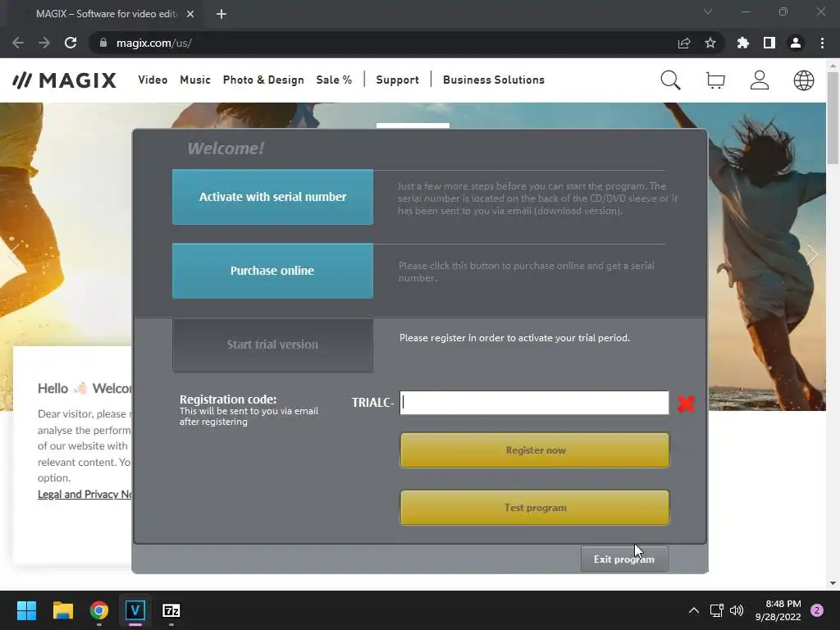
Task: Go back with browser back arrow
Action: (x=18, y=43)
